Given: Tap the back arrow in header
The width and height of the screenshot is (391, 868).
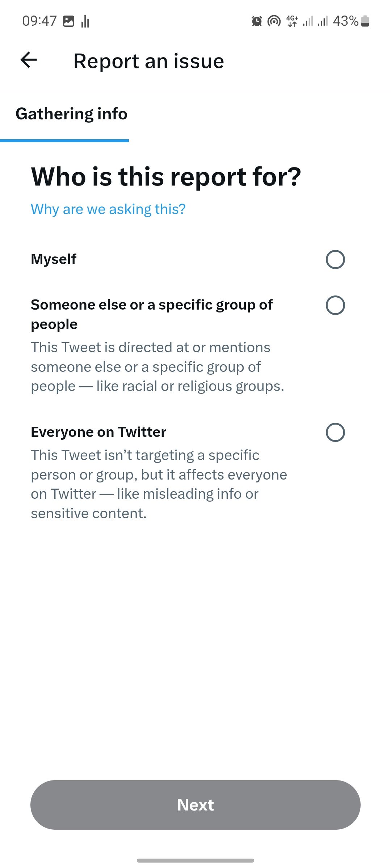Looking at the screenshot, I should click(29, 60).
